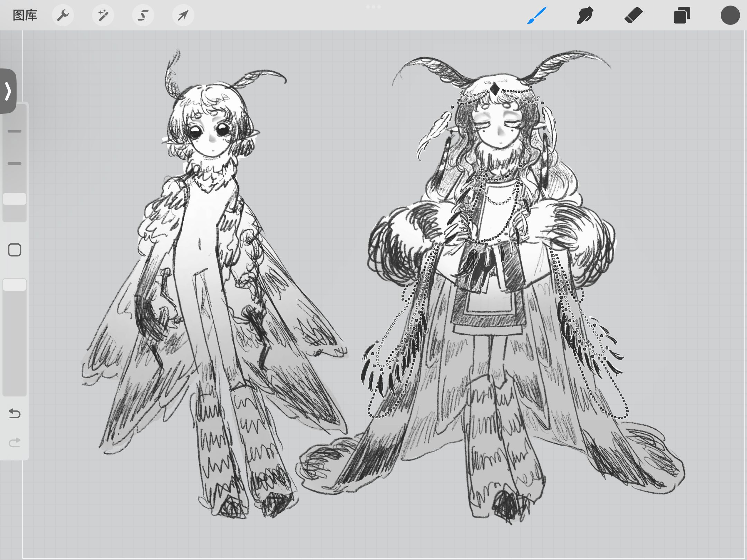747x560 pixels.
Task: Select the Eraser tool
Action: (633, 16)
